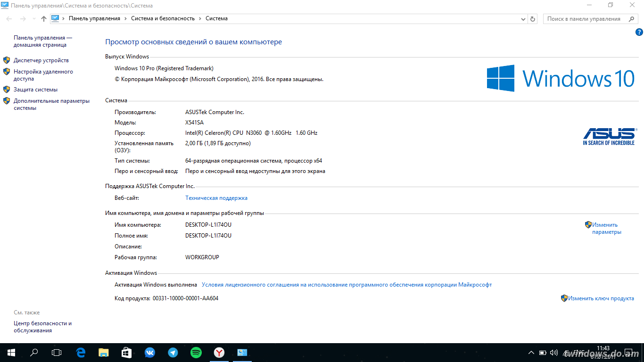Open Дополнительные параметры системы
This screenshot has height=362, width=644.
point(51,104)
